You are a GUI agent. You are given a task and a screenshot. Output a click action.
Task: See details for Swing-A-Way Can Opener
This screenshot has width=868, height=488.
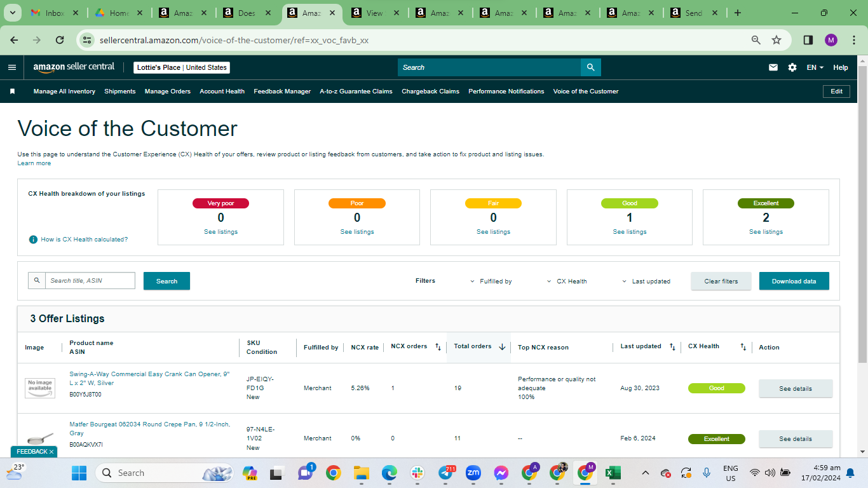tap(796, 388)
